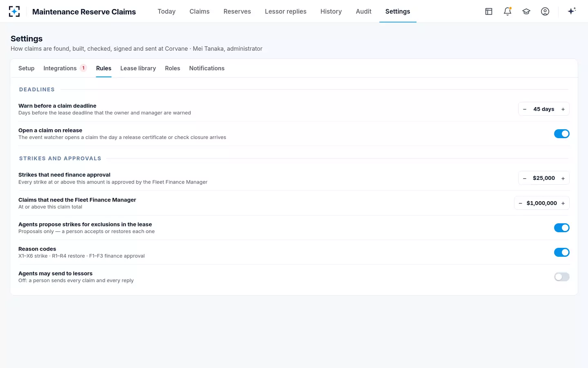Open the Claims page
The image size is (588, 368).
click(x=200, y=11)
